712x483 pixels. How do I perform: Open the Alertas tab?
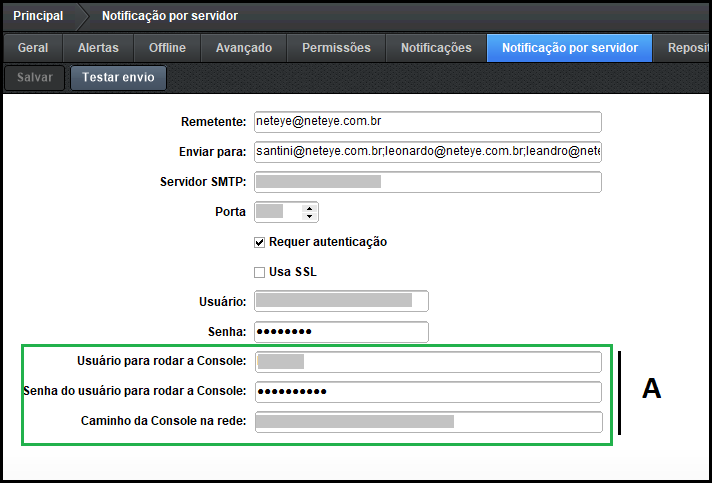tap(98, 48)
